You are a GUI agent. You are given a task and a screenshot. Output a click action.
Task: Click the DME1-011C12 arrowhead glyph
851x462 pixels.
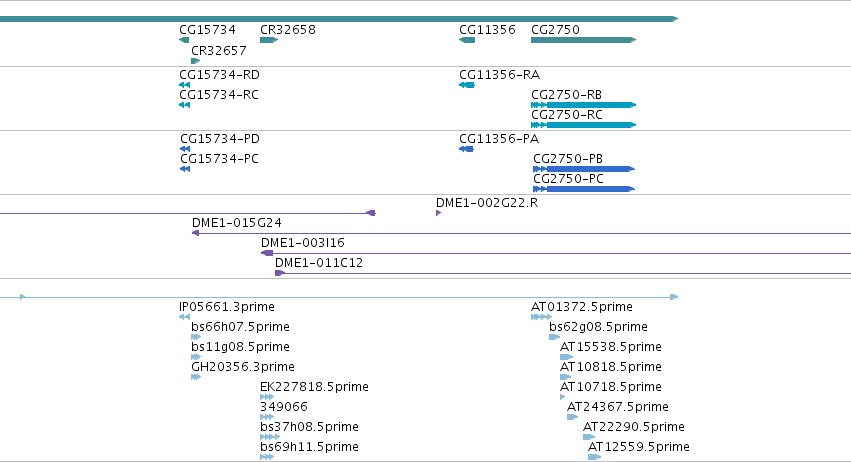point(280,273)
